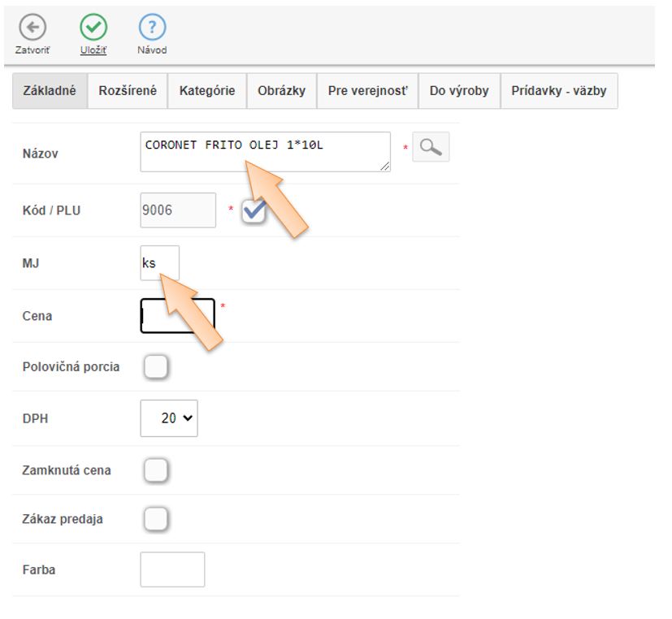The image size is (672, 619).
Task: Expand the DPH dropdown showing 20
Action: (169, 418)
